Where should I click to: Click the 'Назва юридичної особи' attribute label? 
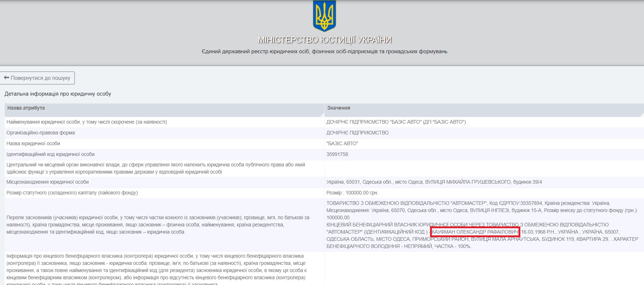click(x=33, y=144)
